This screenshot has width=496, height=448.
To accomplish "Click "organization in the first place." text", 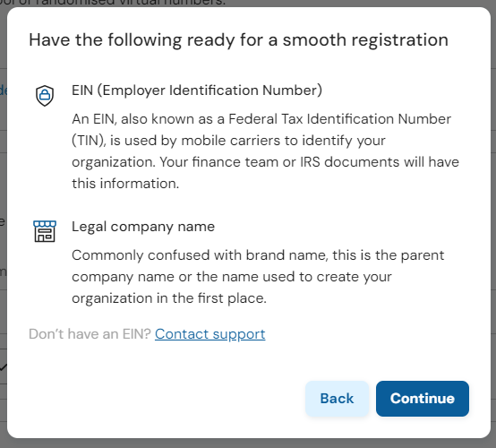I will 169,298.
